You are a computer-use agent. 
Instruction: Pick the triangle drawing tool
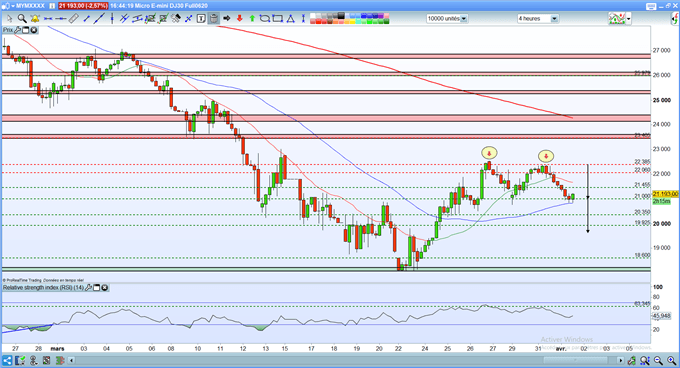[x=291, y=18]
